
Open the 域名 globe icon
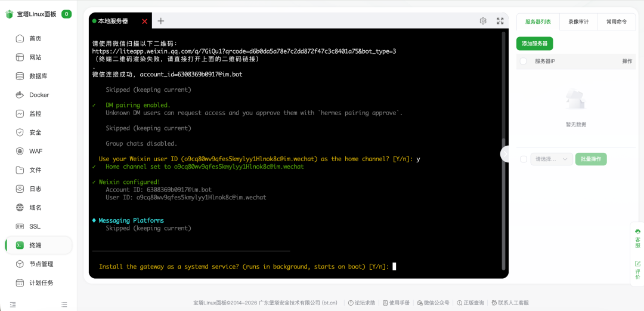pyautogui.click(x=20, y=208)
